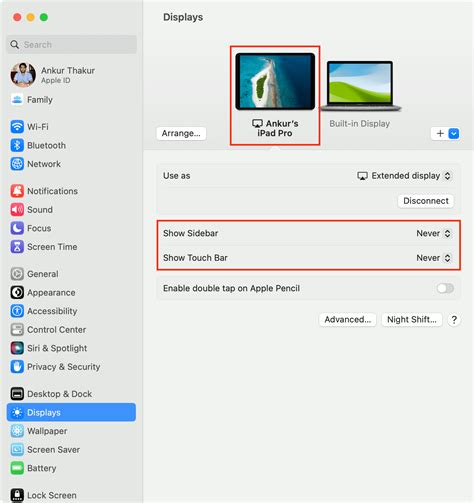Click in the Search field
The image size is (474, 503).
71,44
